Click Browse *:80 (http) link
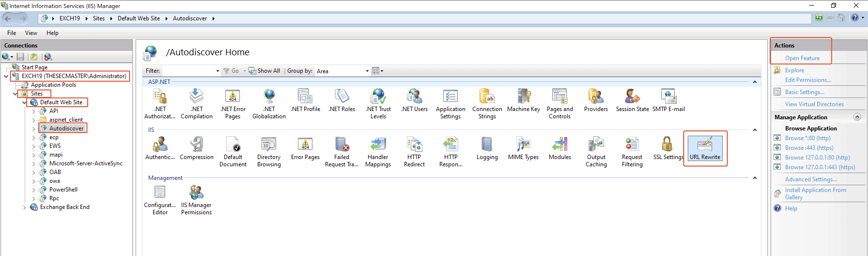Image resolution: width=868 pixels, height=256 pixels. pyautogui.click(x=807, y=138)
